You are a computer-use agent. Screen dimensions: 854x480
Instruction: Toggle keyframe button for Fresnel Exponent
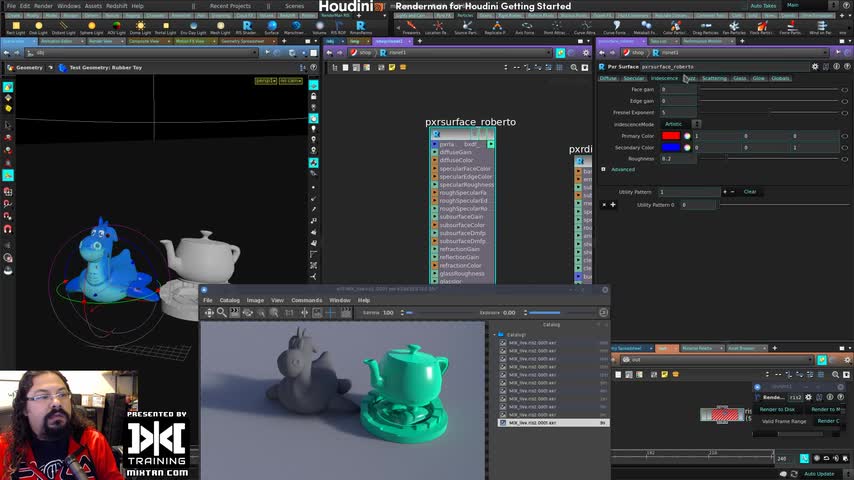[x=845, y=113]
